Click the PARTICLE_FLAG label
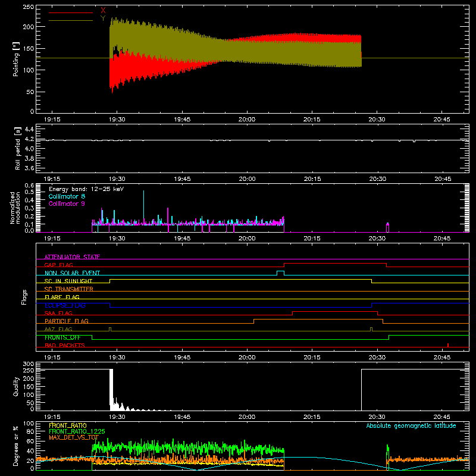The width and height of the screenshot is (476, 476). coord(67,321)
